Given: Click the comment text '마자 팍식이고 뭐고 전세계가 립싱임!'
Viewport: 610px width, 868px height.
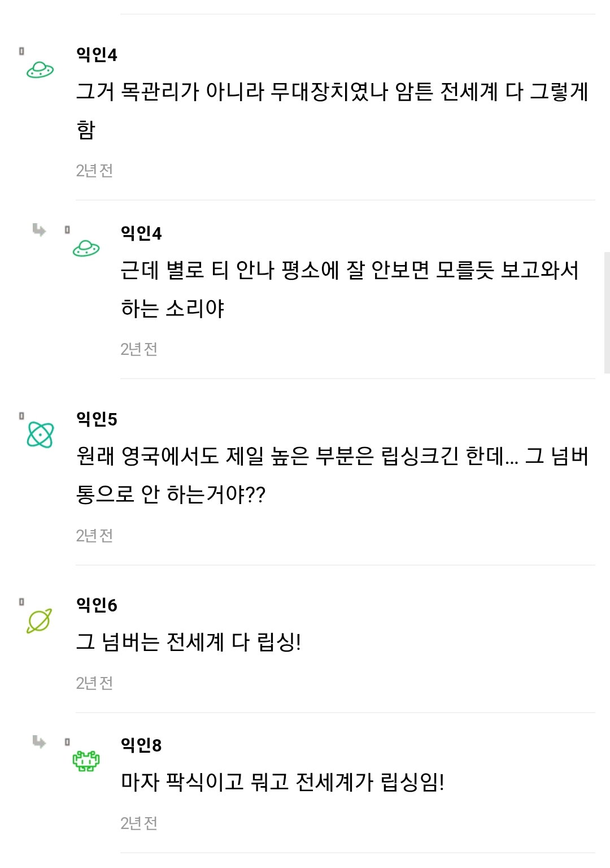Looking at the screenshot, I should [x=282, y=782].
